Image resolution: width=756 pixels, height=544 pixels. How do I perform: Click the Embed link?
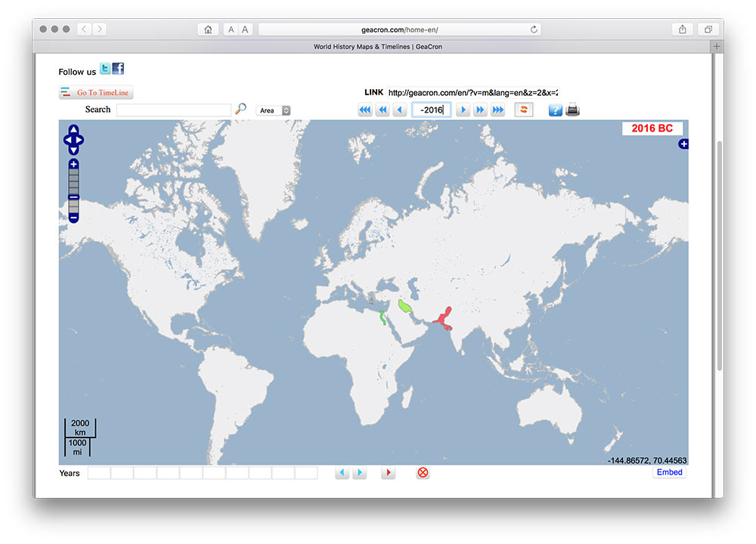pos(669,472)
